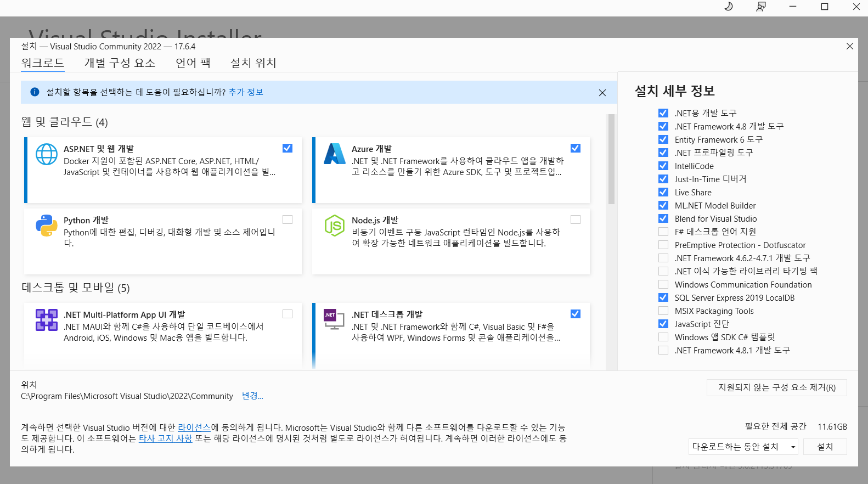Check .NET Framework 4.8.1 개발 도구
The height and width of the screenshot is (484, 868).
click(x=663, y=350)
